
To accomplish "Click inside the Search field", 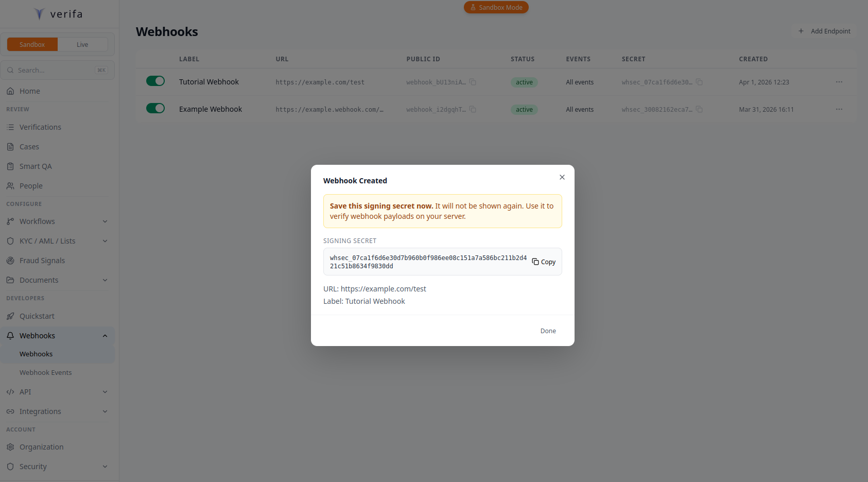I will click(x=57, y=70).
